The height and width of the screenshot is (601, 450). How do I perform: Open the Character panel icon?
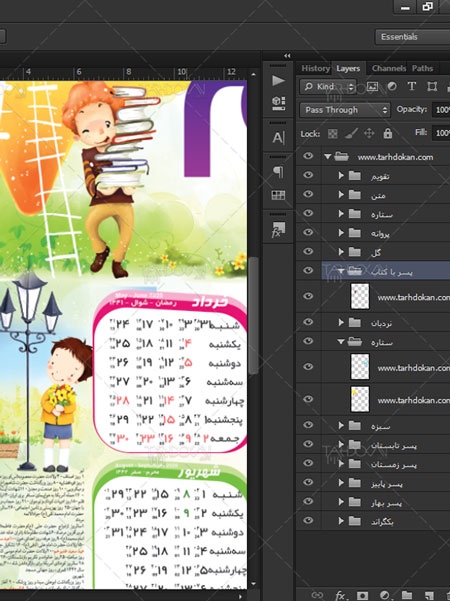click(x=278, y=137)
